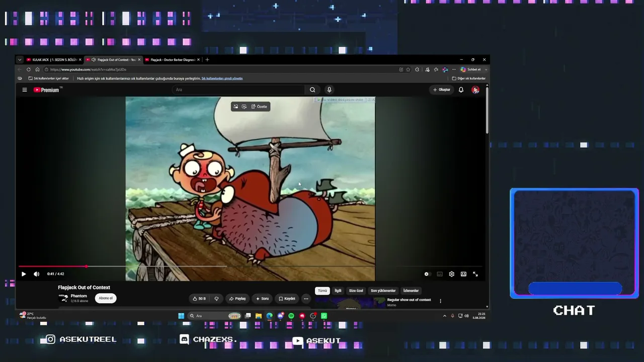644x362 pixels.
Task: Open the Phantom channel avatar
Action: (63, 298)
